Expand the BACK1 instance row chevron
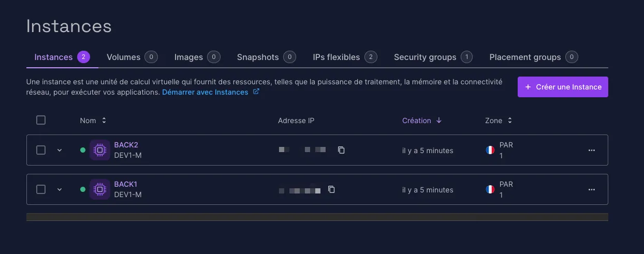Screen dimensions: 644x254 [x=60, y=189]
